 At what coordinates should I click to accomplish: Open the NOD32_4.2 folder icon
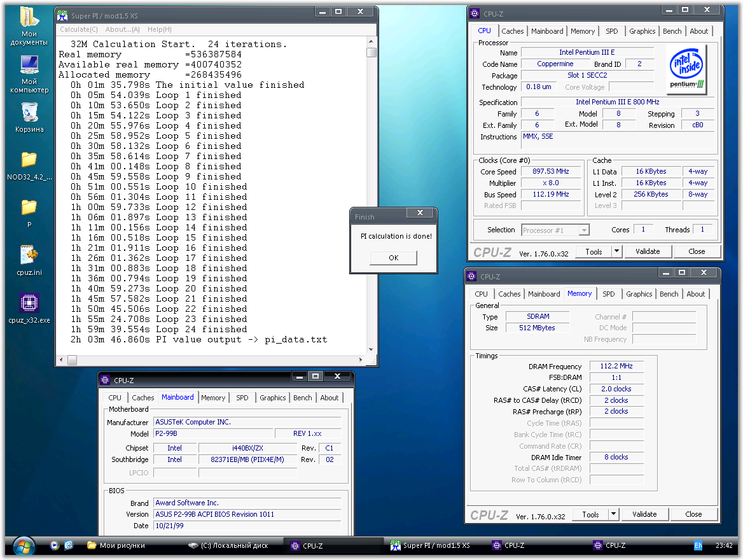29,166
